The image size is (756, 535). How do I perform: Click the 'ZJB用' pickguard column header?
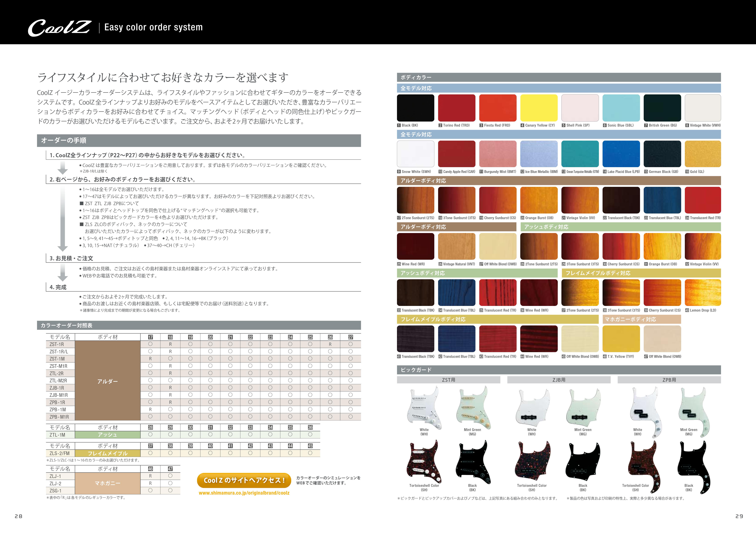coord(559,380)
